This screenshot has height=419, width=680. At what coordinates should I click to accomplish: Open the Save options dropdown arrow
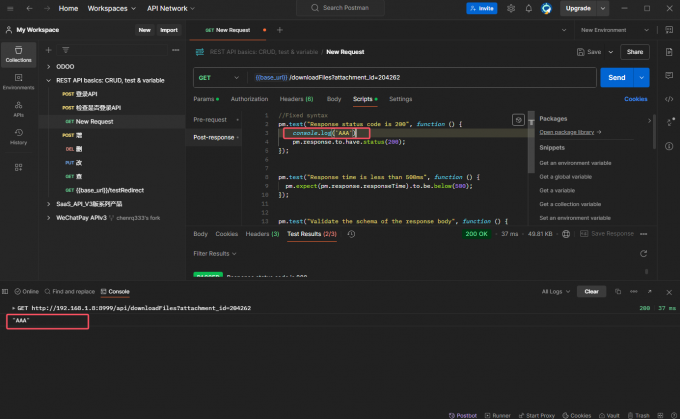coord(611,52)
